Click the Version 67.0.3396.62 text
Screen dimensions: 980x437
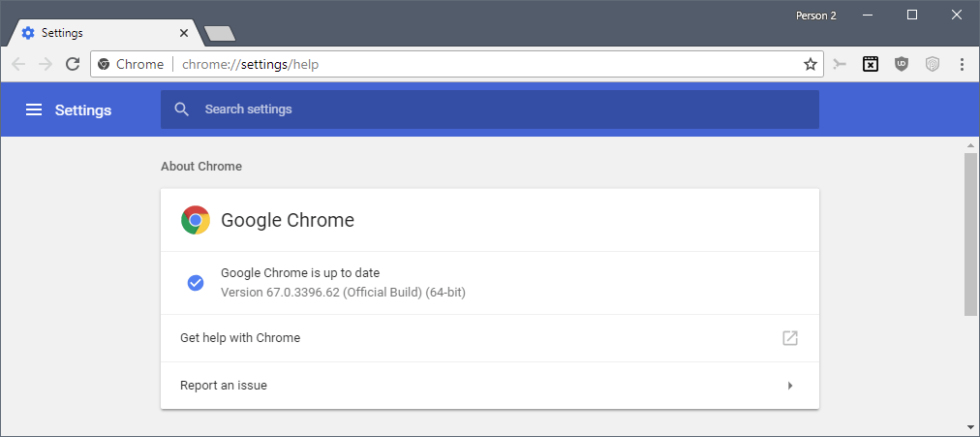click(343, 292)
